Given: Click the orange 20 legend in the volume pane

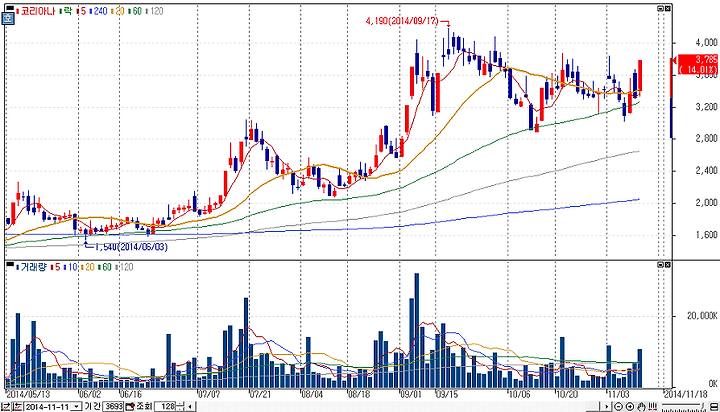Looking at the screenshot, I should pos(87,266).
